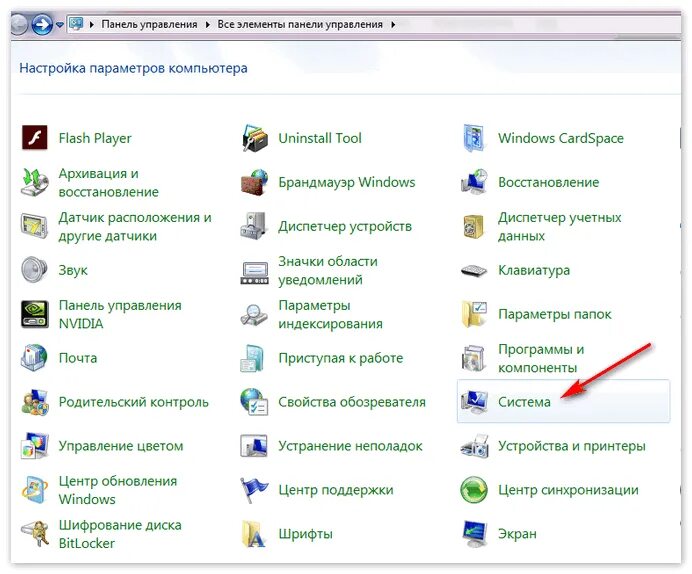Open the Устранение неполадок icon
This screenshot has width=692, height=574.
[254, 446]
